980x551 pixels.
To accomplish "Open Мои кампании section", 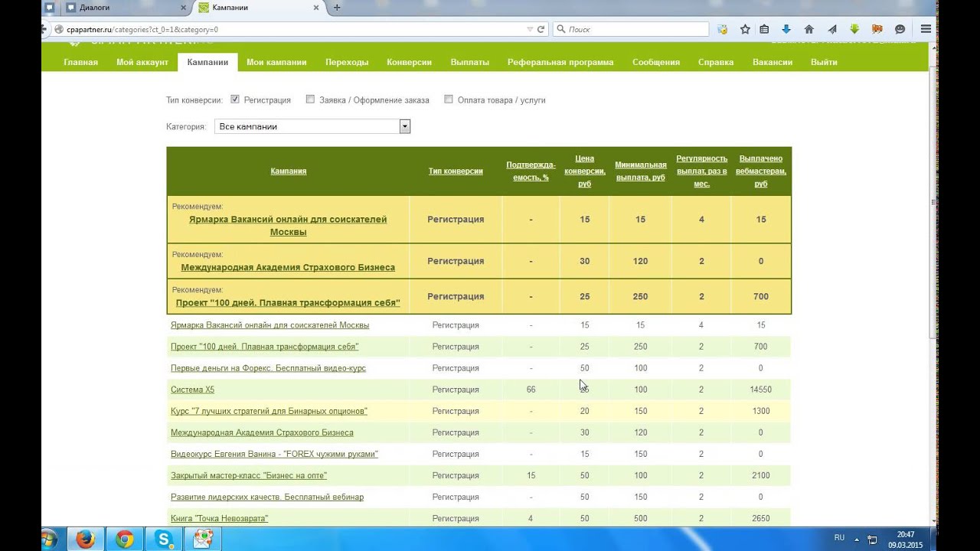I will [276, 62].
